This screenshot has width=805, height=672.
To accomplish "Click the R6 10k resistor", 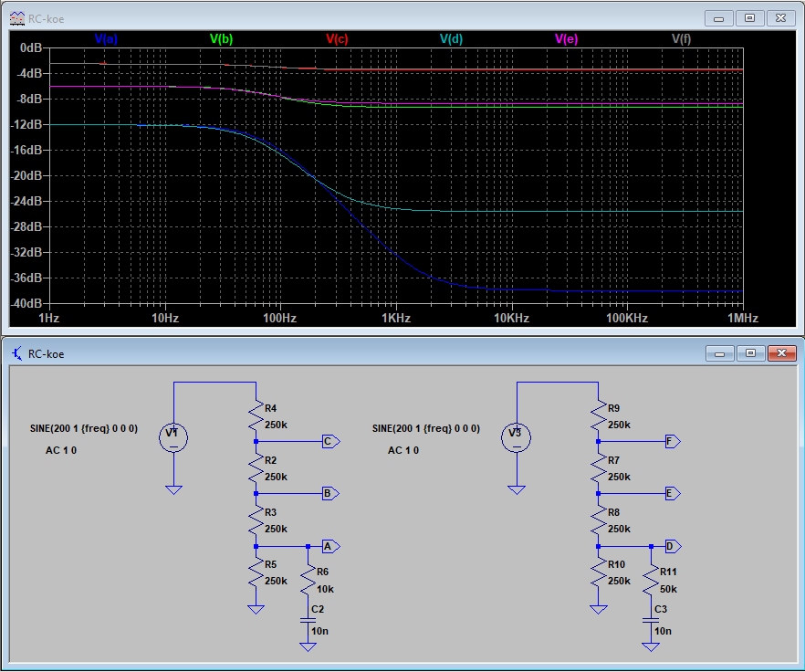I will [308, 580].
